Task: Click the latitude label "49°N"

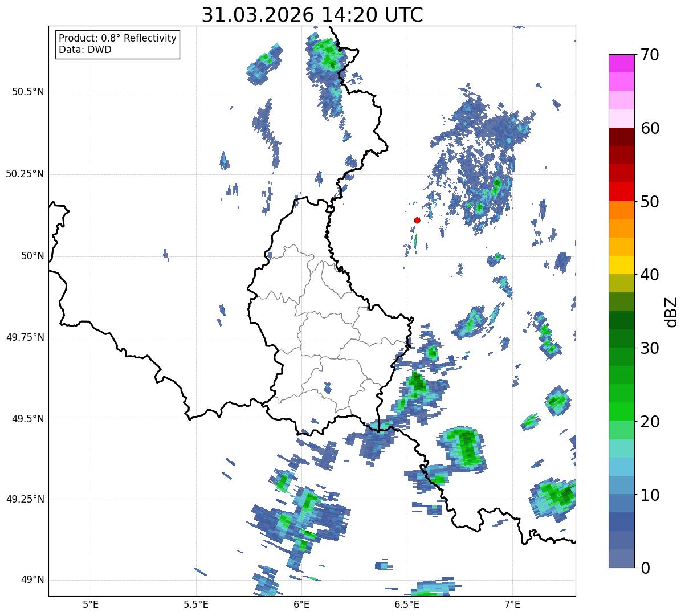Action: pos(32,580)
